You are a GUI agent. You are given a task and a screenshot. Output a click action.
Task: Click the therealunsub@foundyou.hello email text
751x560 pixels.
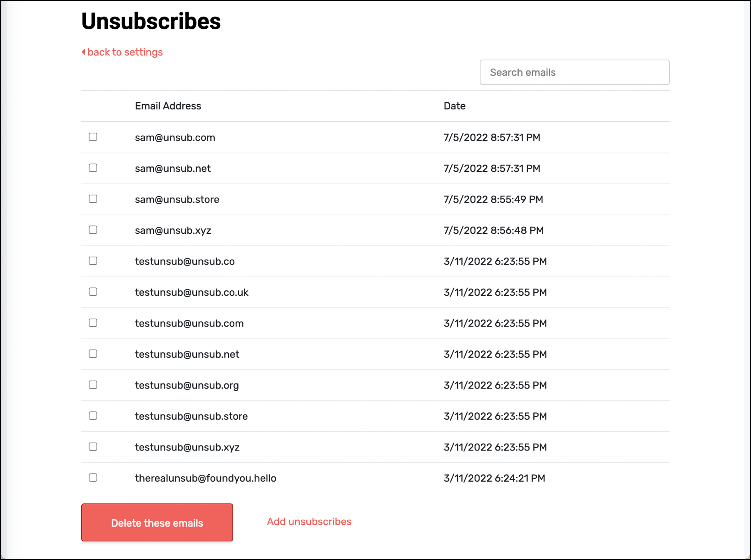206,478
